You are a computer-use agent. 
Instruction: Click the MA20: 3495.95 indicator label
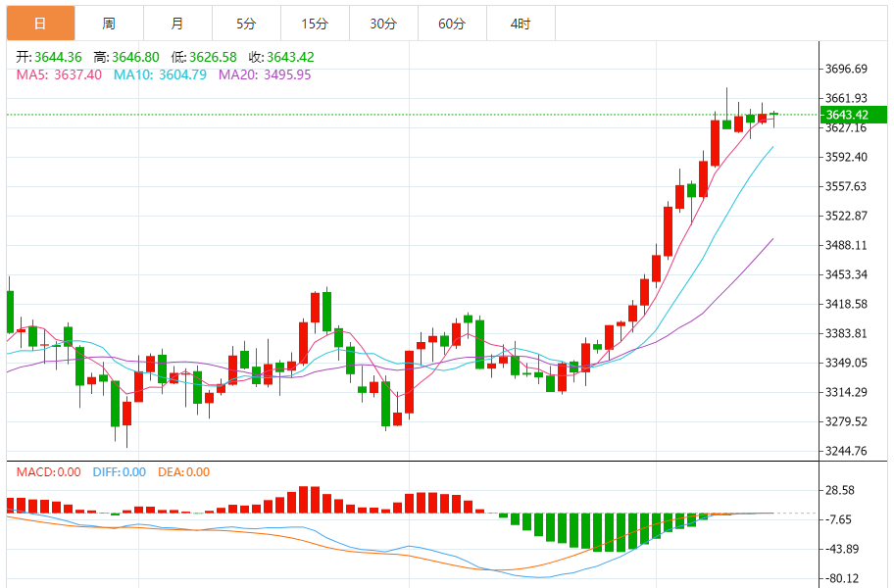click(265, 74)
